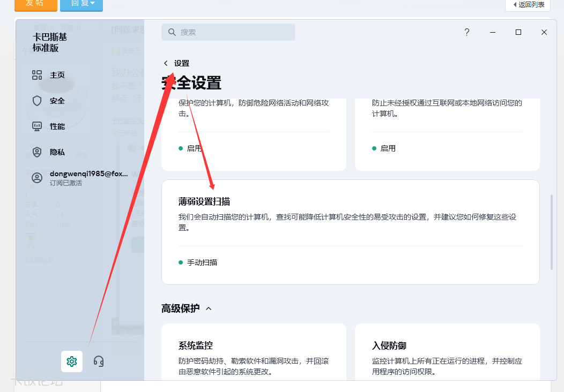The width and height of the screenshot is (564, 392).
Task: Open the 系统监控 card
Action: 254,352
